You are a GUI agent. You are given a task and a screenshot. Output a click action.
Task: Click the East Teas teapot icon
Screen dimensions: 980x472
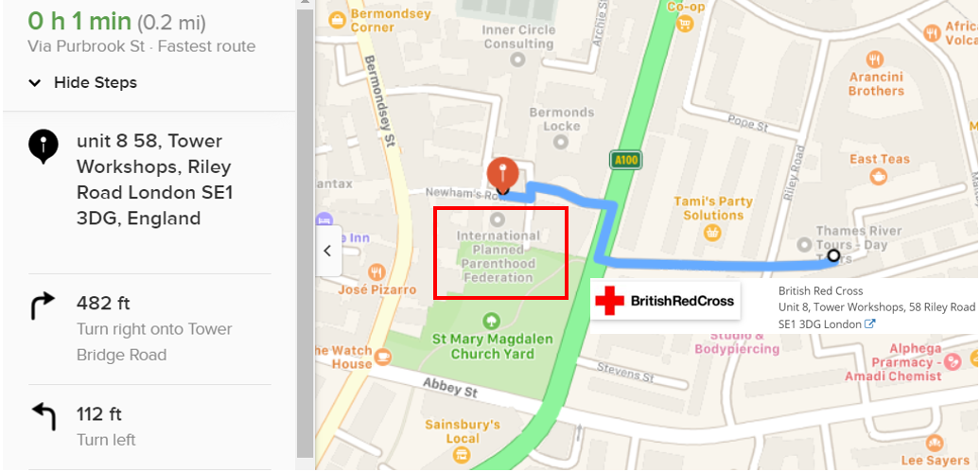tap(879, 177)
